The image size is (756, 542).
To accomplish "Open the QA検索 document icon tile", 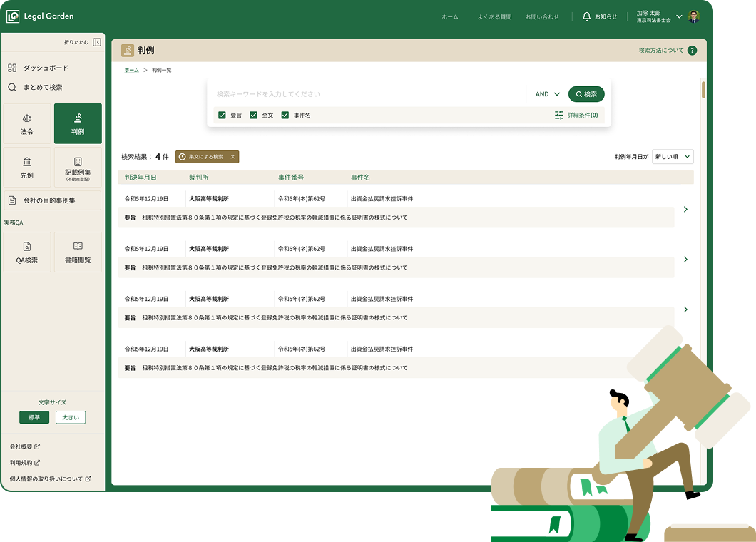I will (27, 252).
